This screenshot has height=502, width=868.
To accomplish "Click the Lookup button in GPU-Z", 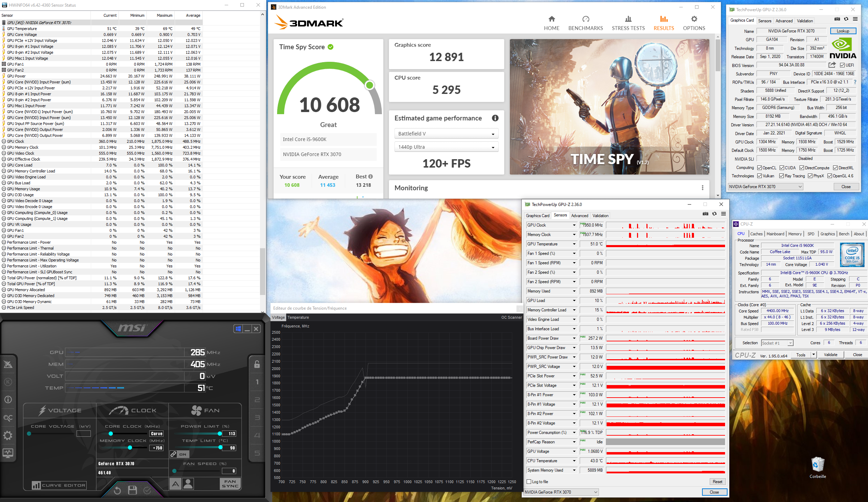I will pyautogui.click(x=842, y=31).
